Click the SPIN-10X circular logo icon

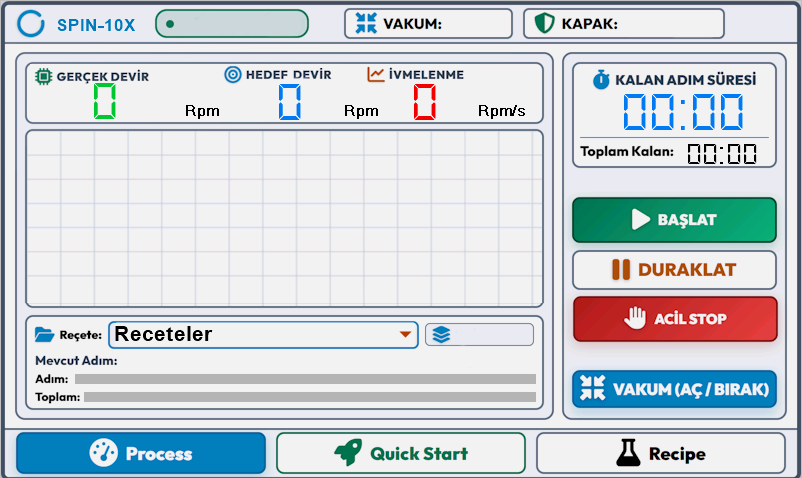31,24
